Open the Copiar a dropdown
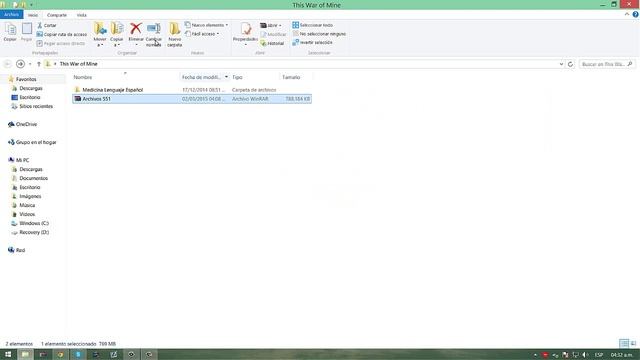 tap(117, 34)
